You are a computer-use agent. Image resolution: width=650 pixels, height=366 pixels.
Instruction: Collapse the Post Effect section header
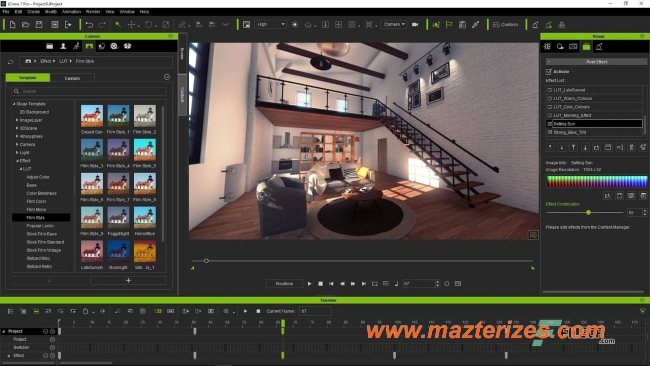click(x=596, y=61)
